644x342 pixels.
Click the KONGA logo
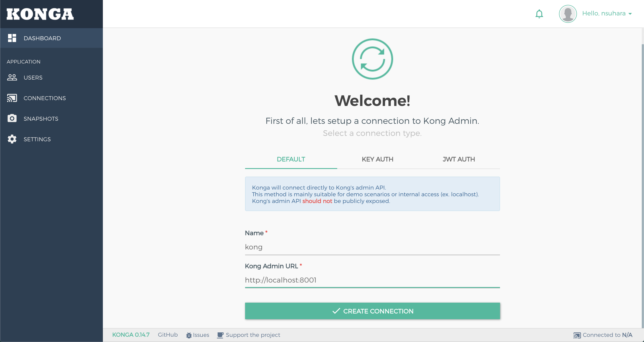pos(40,14)
